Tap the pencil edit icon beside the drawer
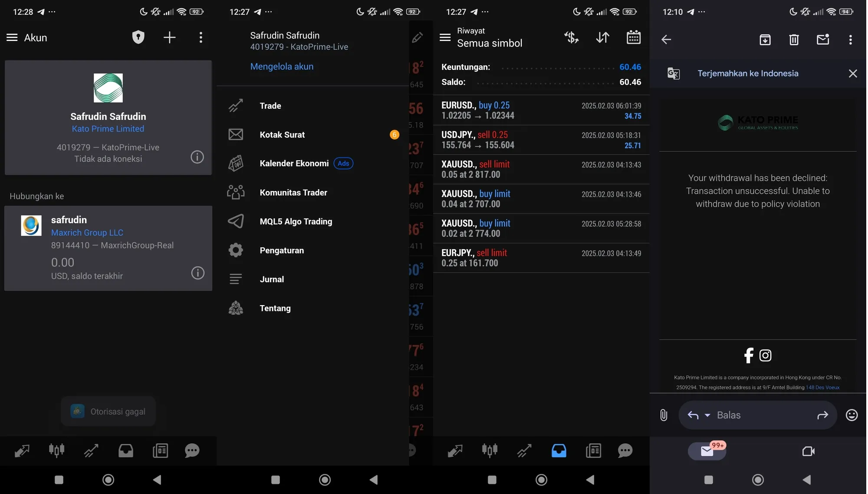Screen dimensions: 868x494 417,38
